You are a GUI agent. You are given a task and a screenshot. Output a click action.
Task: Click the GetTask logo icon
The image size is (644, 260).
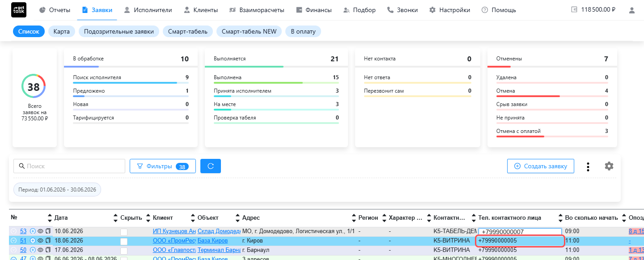coord(18,10)
